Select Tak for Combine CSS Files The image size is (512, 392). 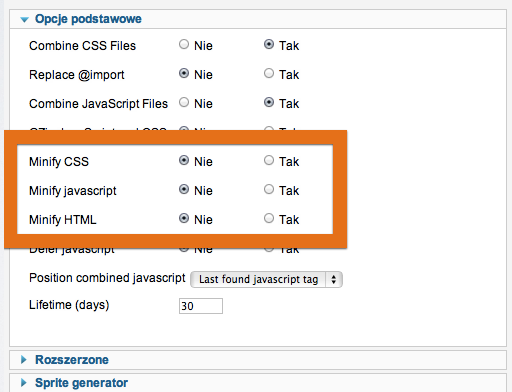[x=269, y=44]
